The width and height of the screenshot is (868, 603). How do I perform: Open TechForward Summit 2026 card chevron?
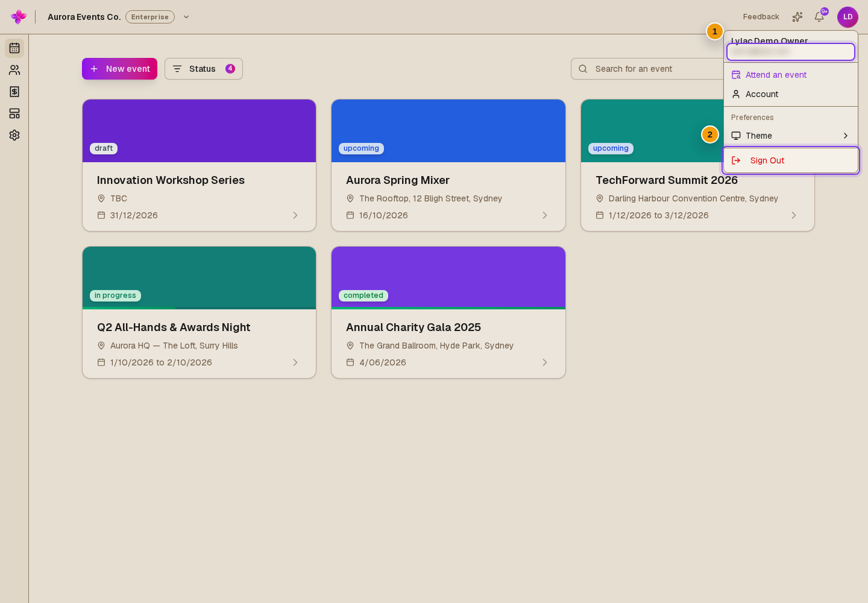click(794, 215)
